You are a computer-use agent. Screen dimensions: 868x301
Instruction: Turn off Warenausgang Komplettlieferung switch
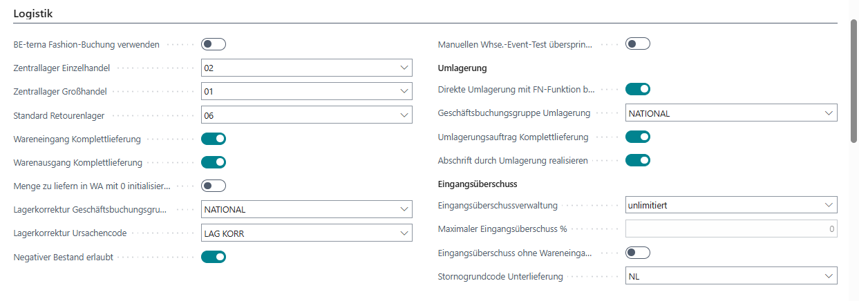point(214,163)
